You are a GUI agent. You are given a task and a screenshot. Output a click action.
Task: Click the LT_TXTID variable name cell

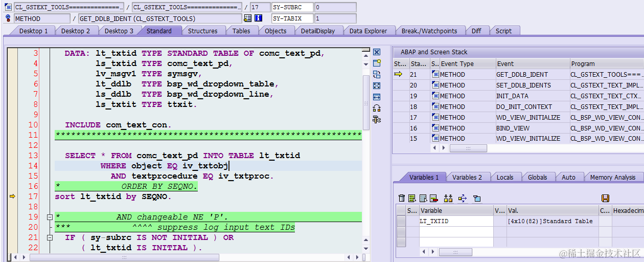coord(456,221)
